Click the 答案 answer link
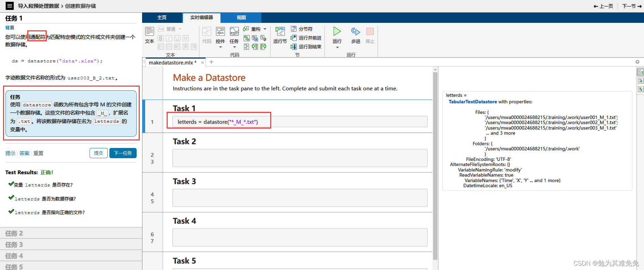This screenshot has width=644, height=270. pos(24,153)
